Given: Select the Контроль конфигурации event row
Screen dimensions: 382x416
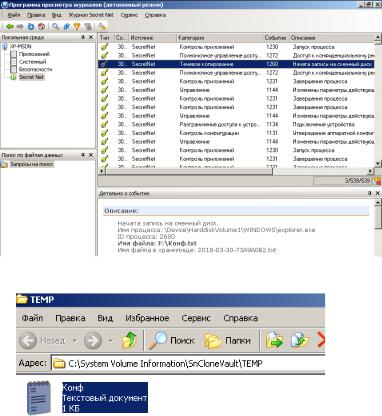Looking at the screenshot, I should [236, 133].
